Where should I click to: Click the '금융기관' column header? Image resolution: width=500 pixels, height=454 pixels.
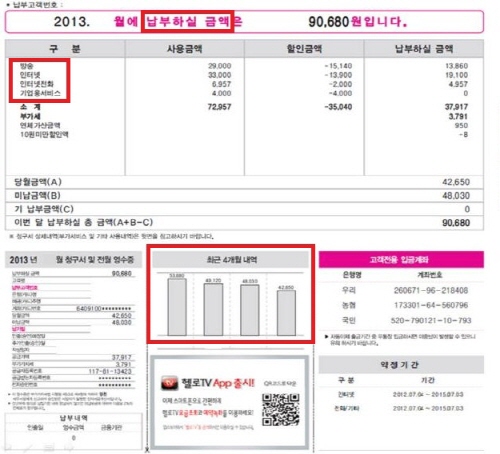(x=111, y=427)
